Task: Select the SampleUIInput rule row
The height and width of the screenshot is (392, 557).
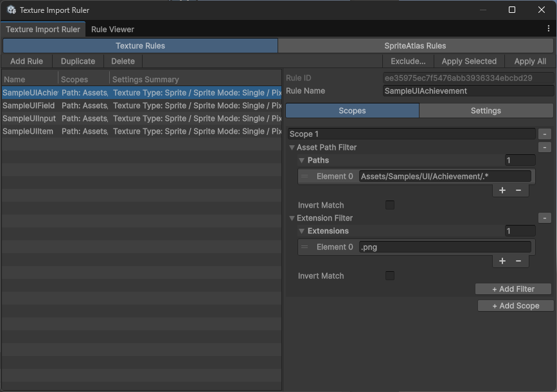Action: click(x=141, y=118)
